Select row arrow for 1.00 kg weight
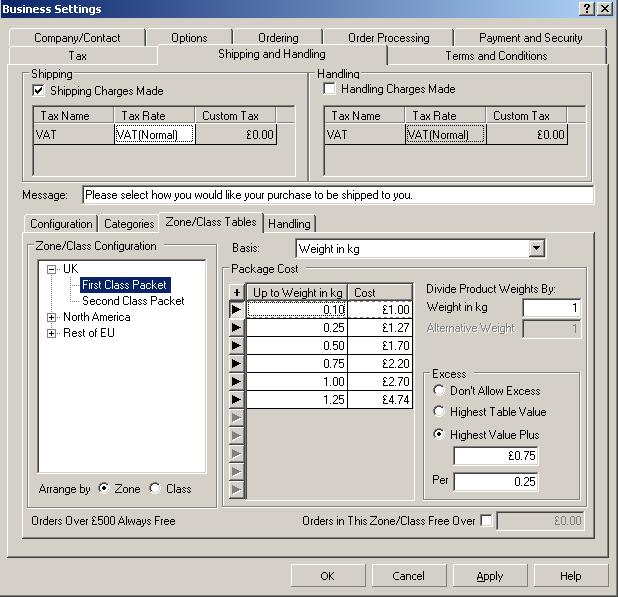Image resolution: width=618 pixels, height=597 pixels. coord(237,382)
